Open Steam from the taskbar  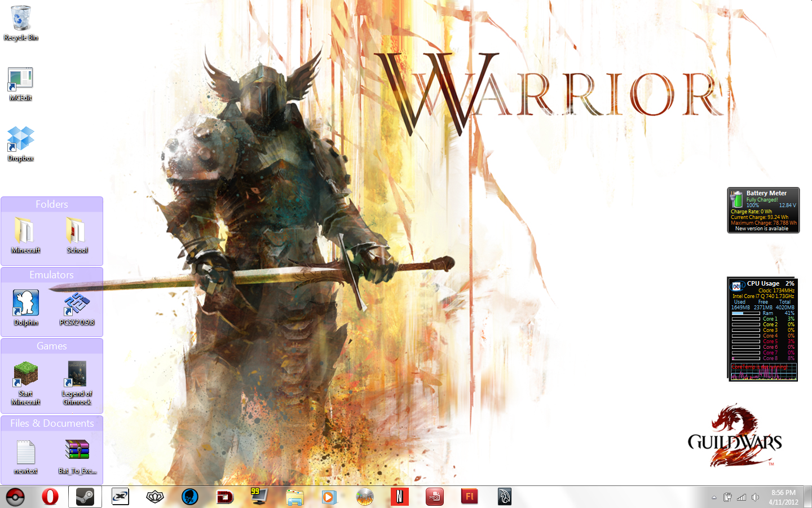tap(85, 497)
